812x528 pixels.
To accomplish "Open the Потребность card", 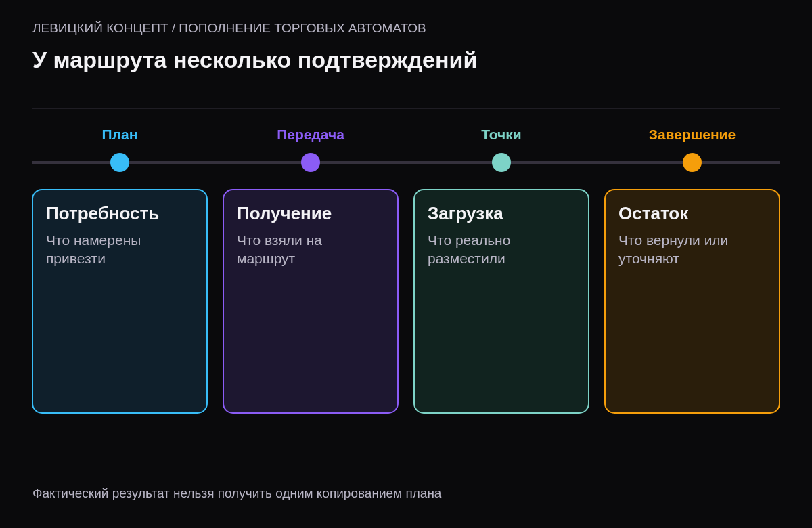I will point(120,301).
